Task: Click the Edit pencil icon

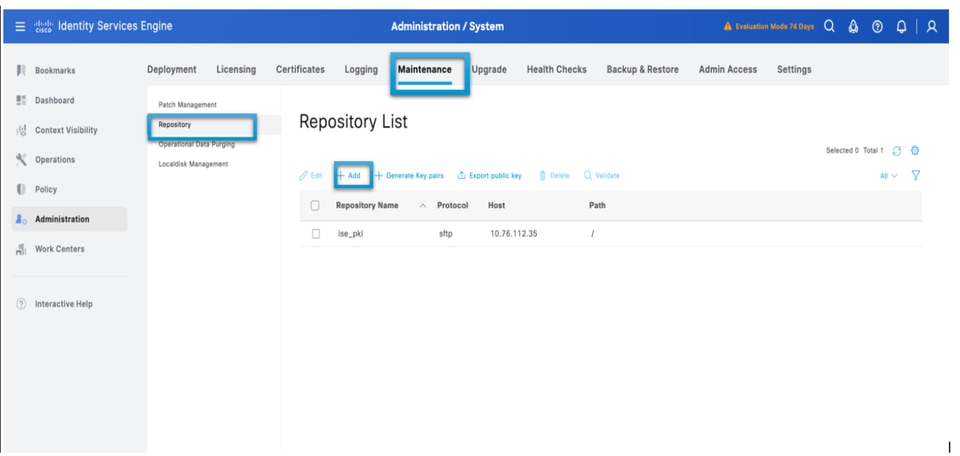Action: click(x=303, y=176)
